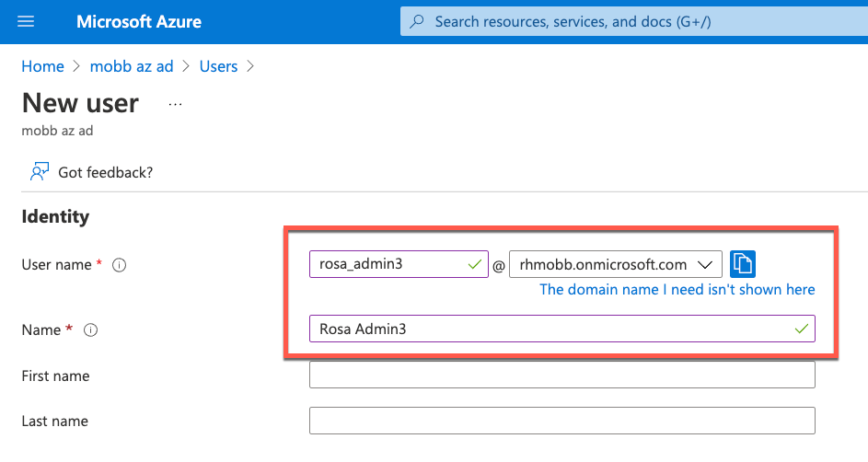Return to Users breadcrumb page
The height and width of the screenshot is (462, 868).
point(218,66)
